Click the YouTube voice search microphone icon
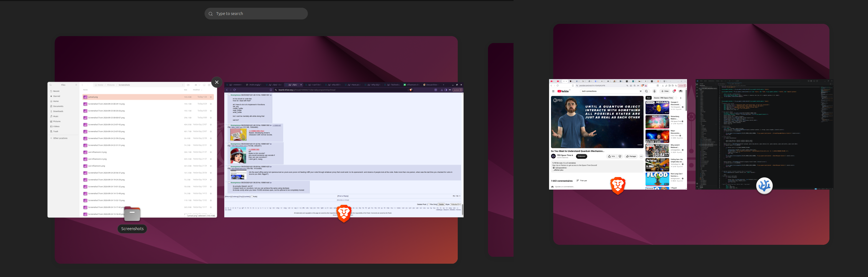The image size is (868, 277). click(x=654, y=91)
